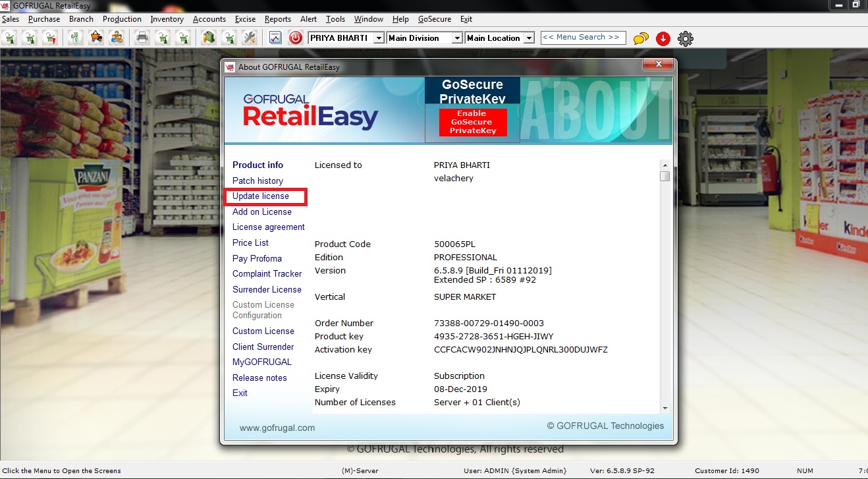Click the cart icon with red marker
This screenshot has height=479, width=868.
point(51,38)
